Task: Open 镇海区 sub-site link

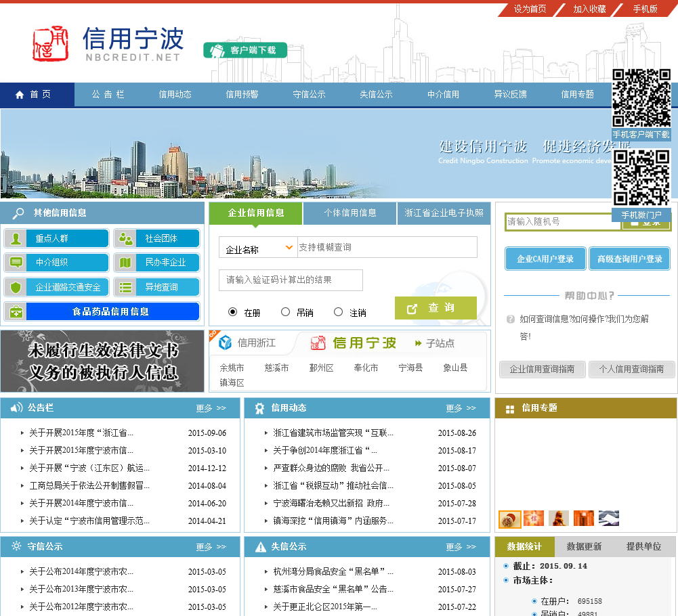Action: point(232,382)
